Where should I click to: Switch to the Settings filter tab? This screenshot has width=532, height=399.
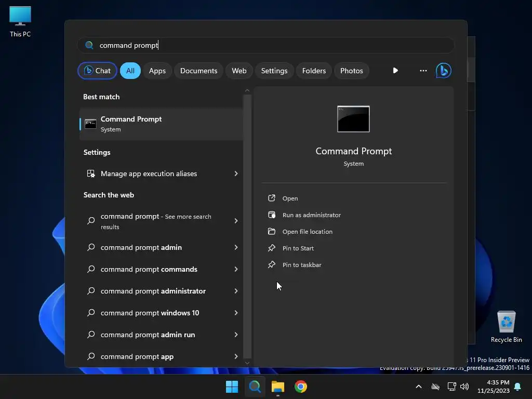pos(274,71)
